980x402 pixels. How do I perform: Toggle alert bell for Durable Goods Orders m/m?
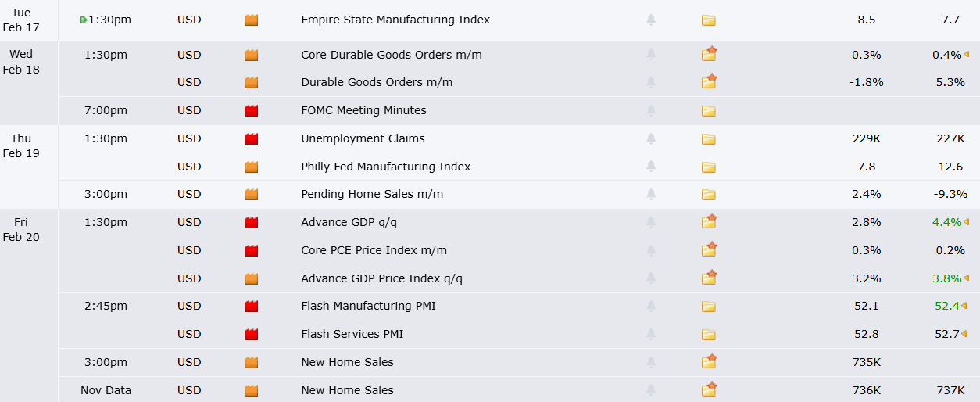point(651,83)
